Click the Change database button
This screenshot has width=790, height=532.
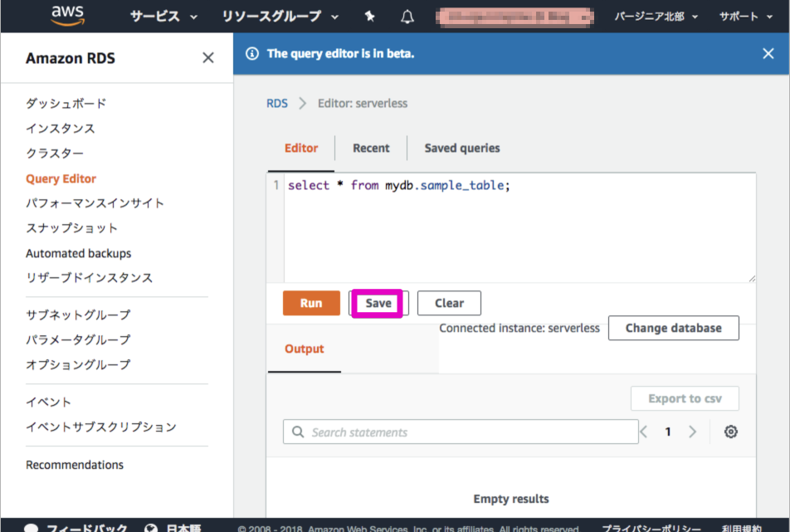673,328
